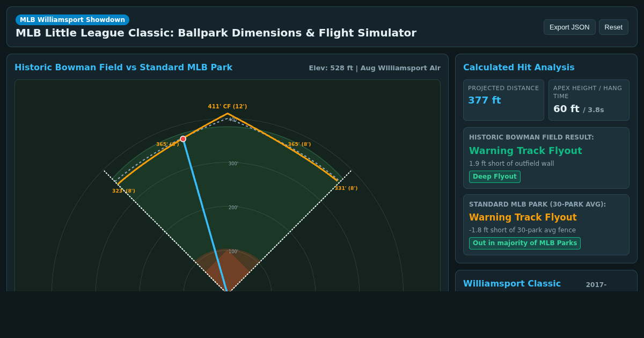
Task: Click the page title MLB Little League Classic
Action: [216, 33]
